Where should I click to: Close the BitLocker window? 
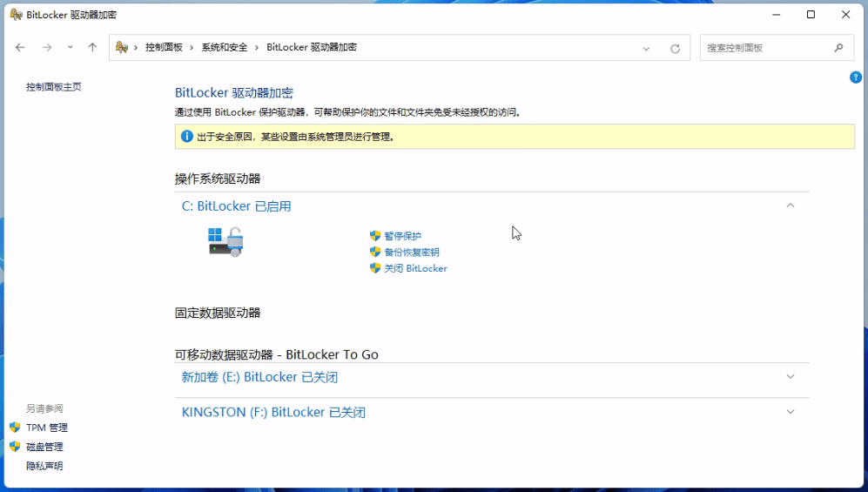tap(846, 15)
